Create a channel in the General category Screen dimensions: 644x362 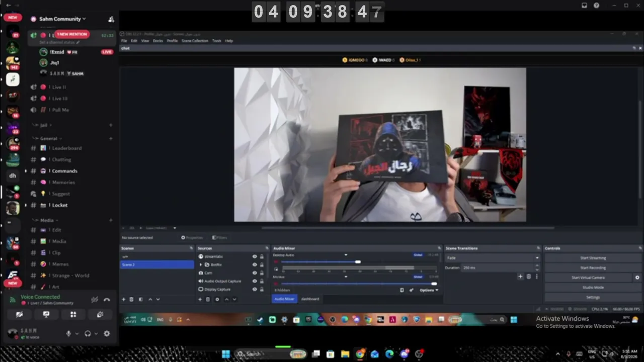111,138
